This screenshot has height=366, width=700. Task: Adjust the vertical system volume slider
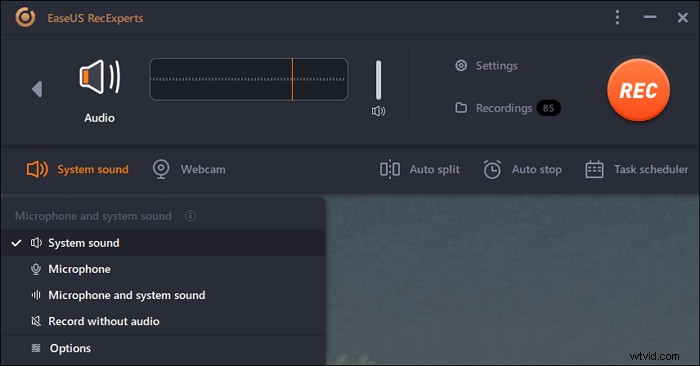tap(379, 80)
